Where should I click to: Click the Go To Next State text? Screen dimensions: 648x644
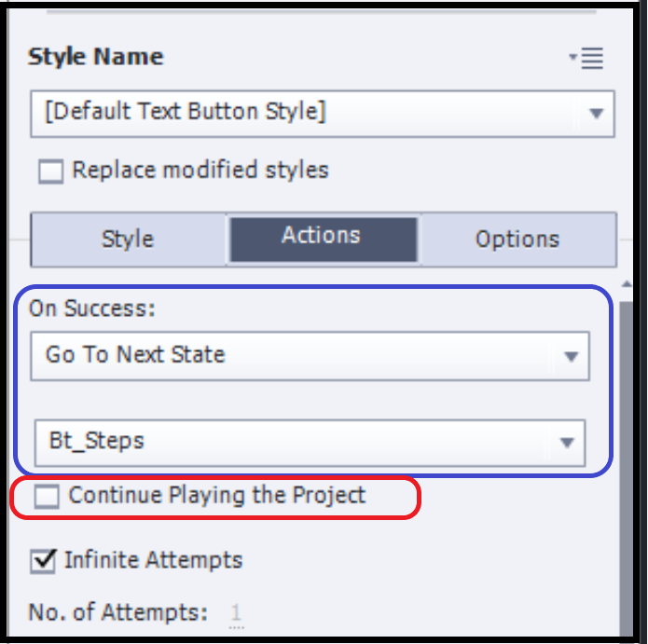click(x=135, y=355)
